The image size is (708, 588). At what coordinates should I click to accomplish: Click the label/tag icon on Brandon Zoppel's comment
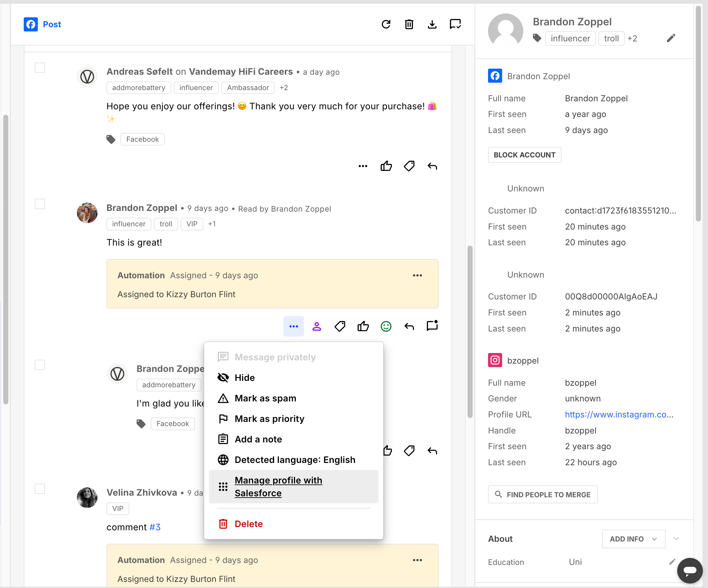340,326
